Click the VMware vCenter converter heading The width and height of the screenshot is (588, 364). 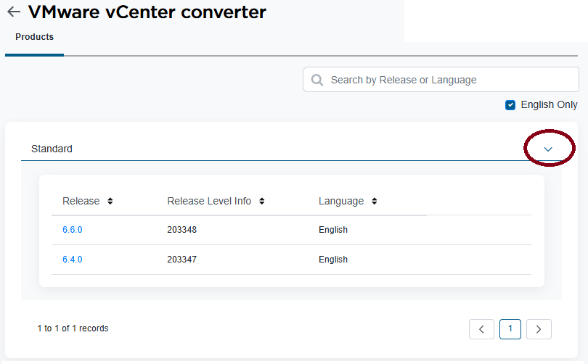147,12
